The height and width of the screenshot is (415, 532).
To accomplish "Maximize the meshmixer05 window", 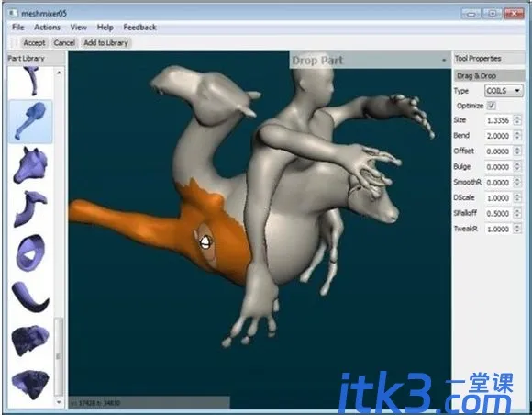I will pyautogui.click(x=492, y=14).
